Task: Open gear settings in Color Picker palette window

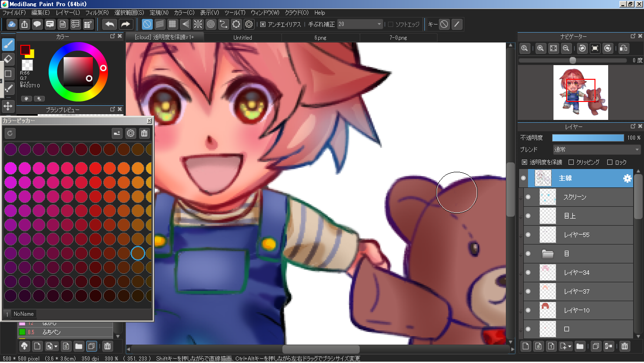Action: [x=131, y=134]
